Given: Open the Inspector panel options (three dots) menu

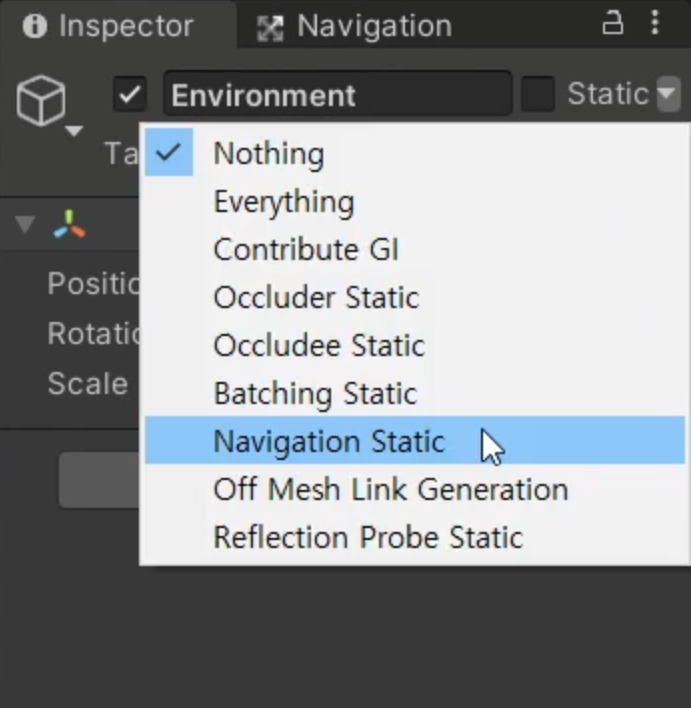Looking at the screenshot, I should click(655, 24).
